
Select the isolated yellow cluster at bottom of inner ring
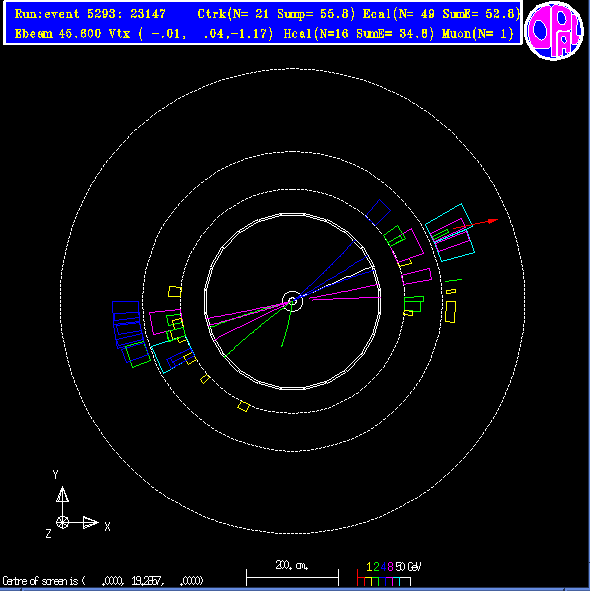[x=244, y=406]
